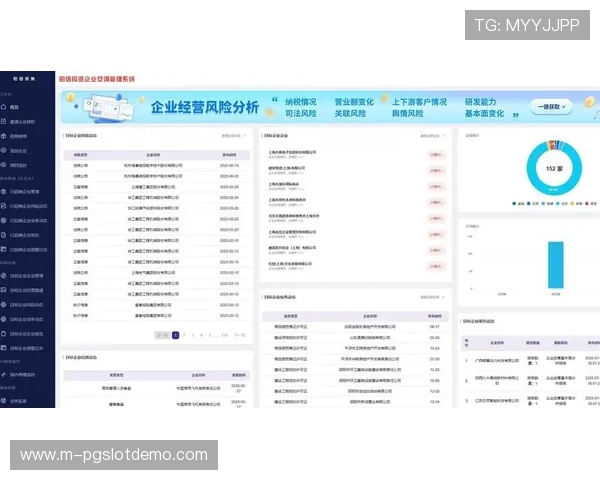Image resolution: width=600 pixels, height=480 pixels.
Task: Click the red legend dot under donut chart
Action: [587, 204]
